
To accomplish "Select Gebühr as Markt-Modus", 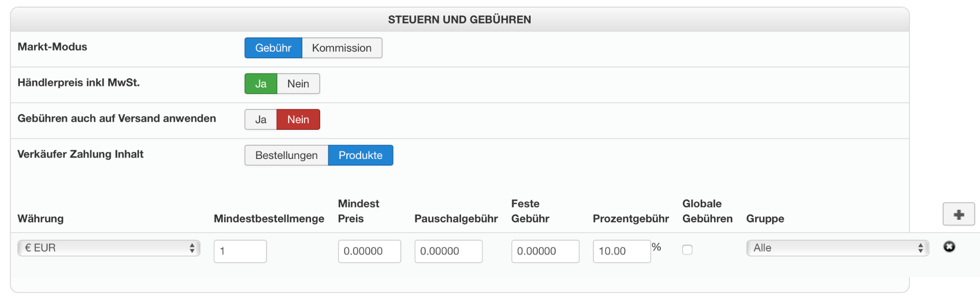I will click(x=273, y=48).
